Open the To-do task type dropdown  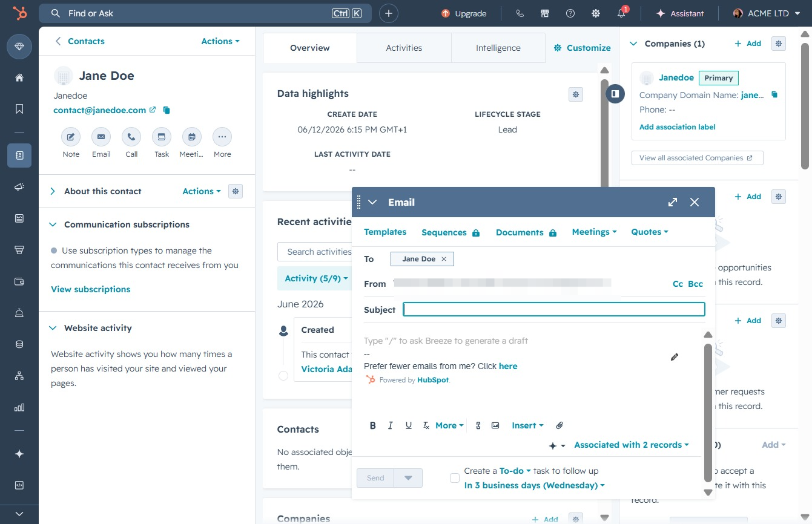515,471
